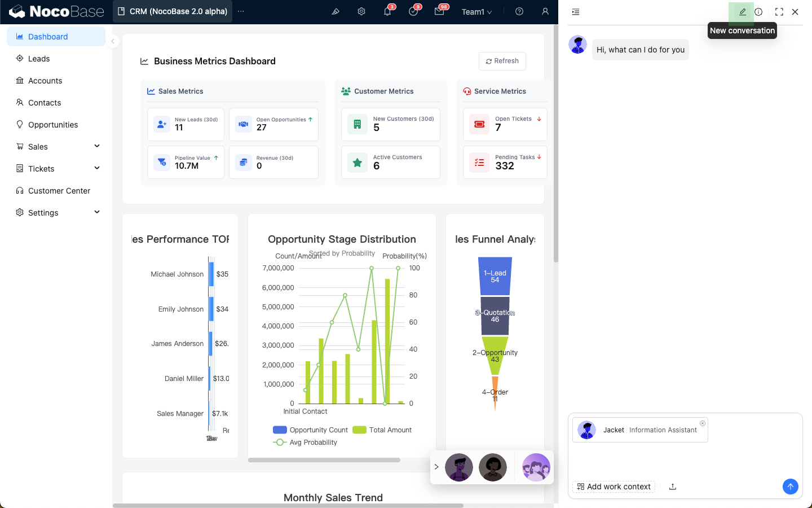This screenshot has width=812, height=508.
Task: Open the mail messages envelope icon
Action: click(x=439, y=12)
